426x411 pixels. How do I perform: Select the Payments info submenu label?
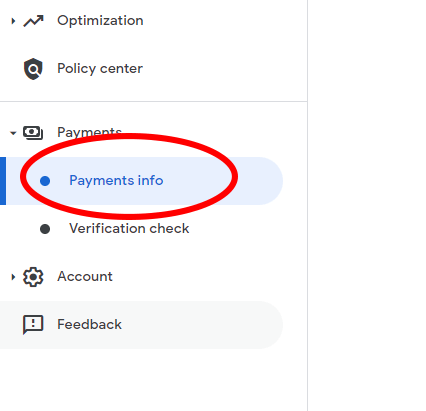click(116, 181)
